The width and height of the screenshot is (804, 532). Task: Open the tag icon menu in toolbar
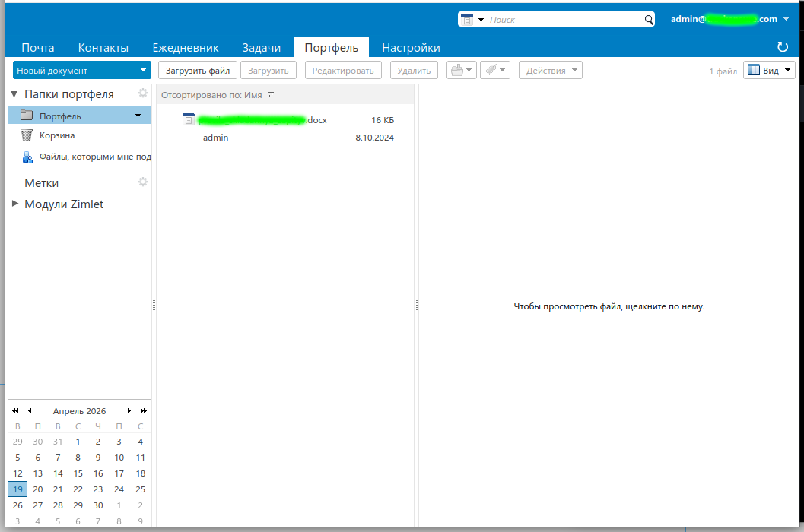494,71
